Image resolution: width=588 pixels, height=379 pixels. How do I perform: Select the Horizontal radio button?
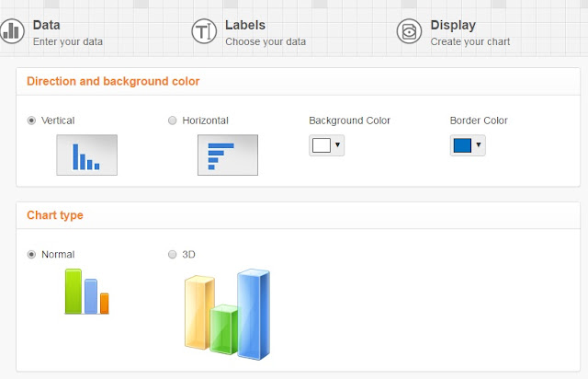click(x=172, y=121)
